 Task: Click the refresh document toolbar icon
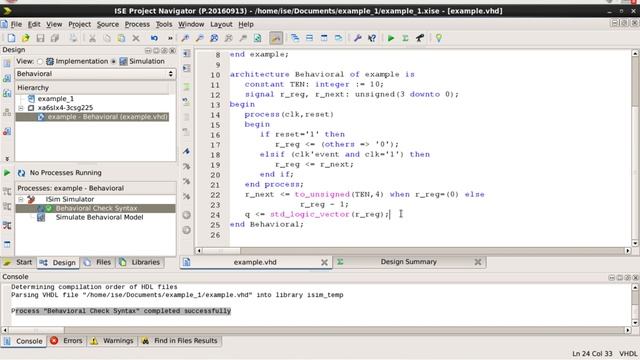(258, 38)
